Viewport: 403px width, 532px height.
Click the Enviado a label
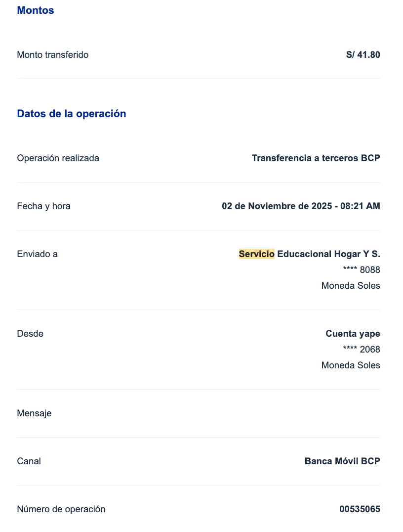[x=37, y=254]
